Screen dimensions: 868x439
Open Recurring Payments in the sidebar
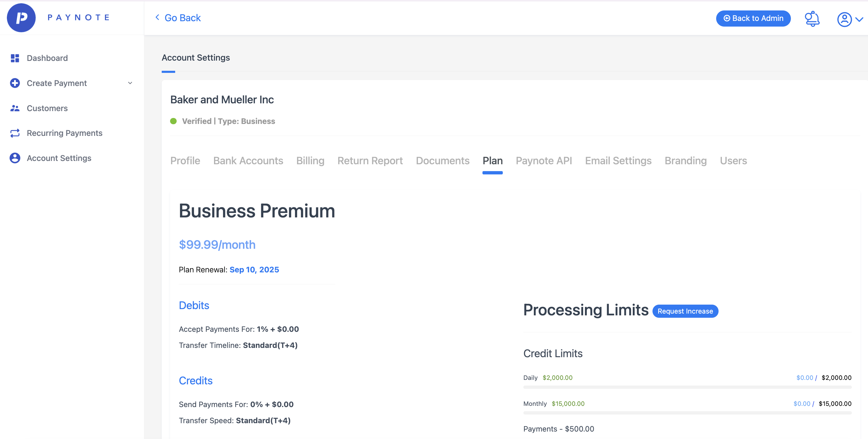click(x=65, y=133)
